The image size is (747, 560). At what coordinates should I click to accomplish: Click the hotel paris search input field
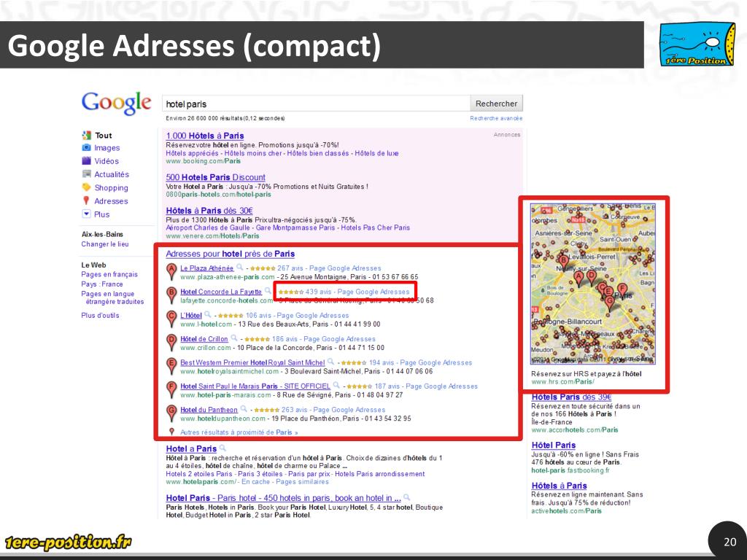click(316, 104)
